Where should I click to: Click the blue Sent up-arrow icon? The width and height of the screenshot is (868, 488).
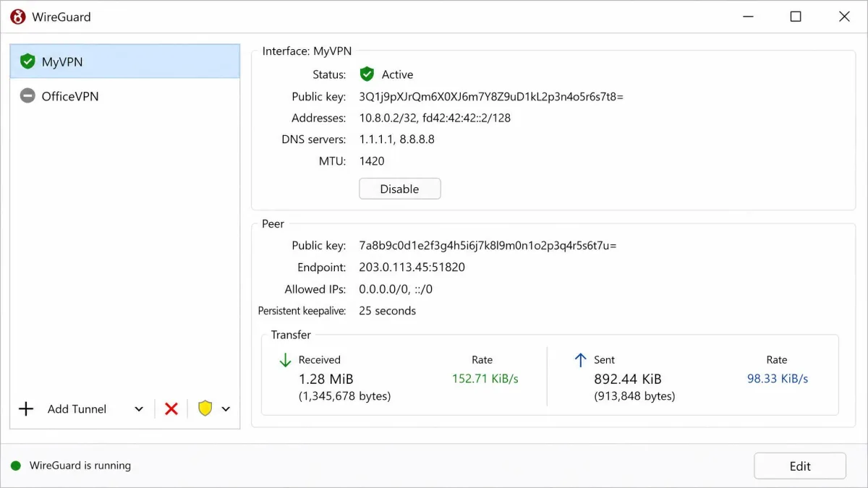[x=580, y=360]
